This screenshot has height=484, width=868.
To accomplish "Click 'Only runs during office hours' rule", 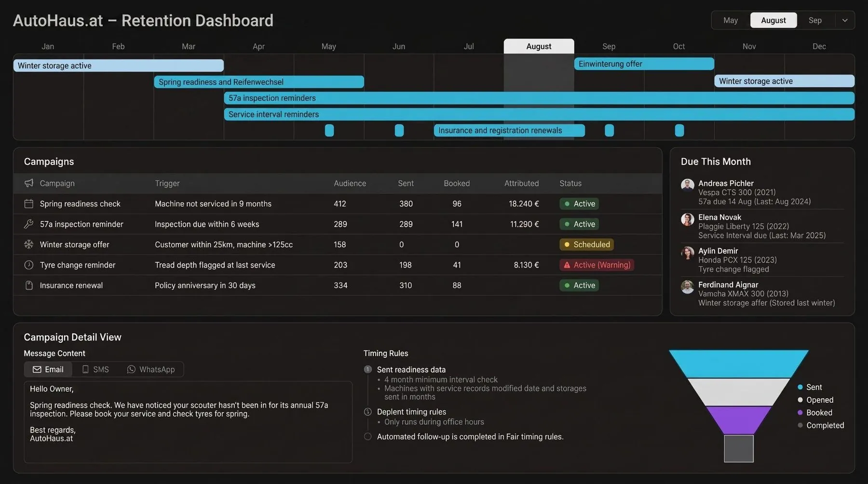I will (434, 422).
